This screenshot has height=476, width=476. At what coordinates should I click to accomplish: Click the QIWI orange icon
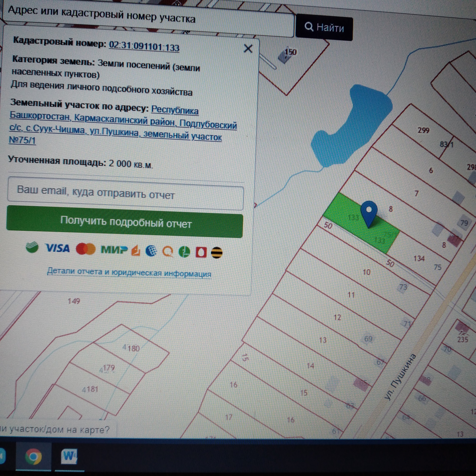(168, 252)
